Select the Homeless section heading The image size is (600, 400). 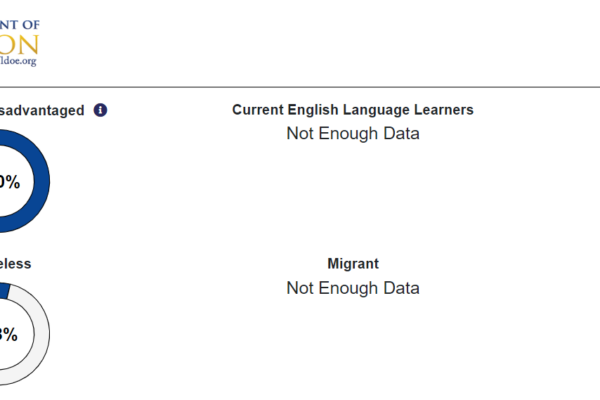click(x=15, y=264)
